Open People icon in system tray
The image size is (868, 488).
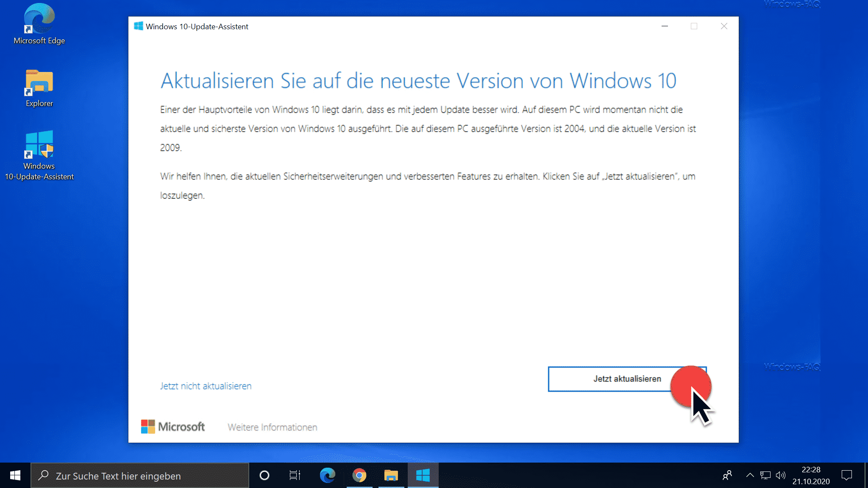click(727, 475)
